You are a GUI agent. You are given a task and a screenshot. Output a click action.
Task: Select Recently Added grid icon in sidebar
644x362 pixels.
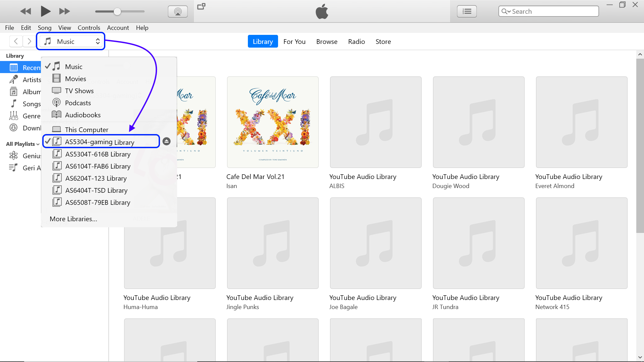coord(14,67)
